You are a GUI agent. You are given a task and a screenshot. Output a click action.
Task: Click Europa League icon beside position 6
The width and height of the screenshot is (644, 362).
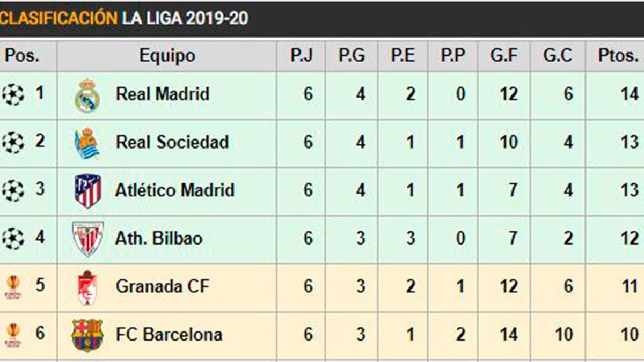(13, 335)
